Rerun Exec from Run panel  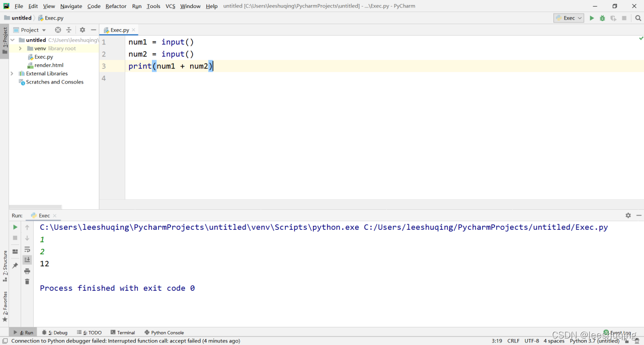(15, 227)
